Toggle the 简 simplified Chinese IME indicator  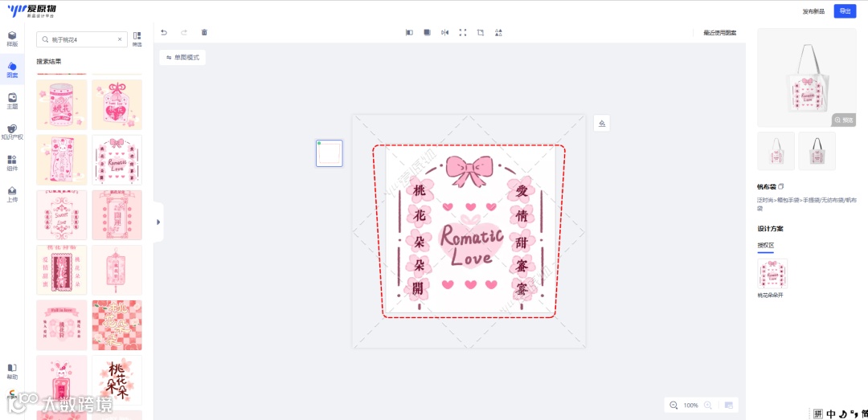pos(864,414)
